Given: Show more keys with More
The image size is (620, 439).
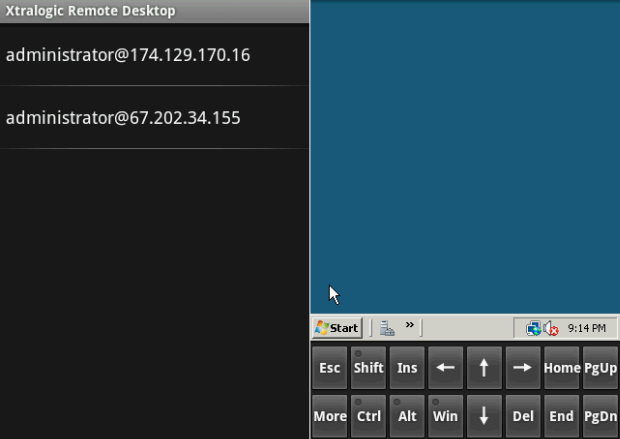Looking at the screenshot, I should point(329,416).
